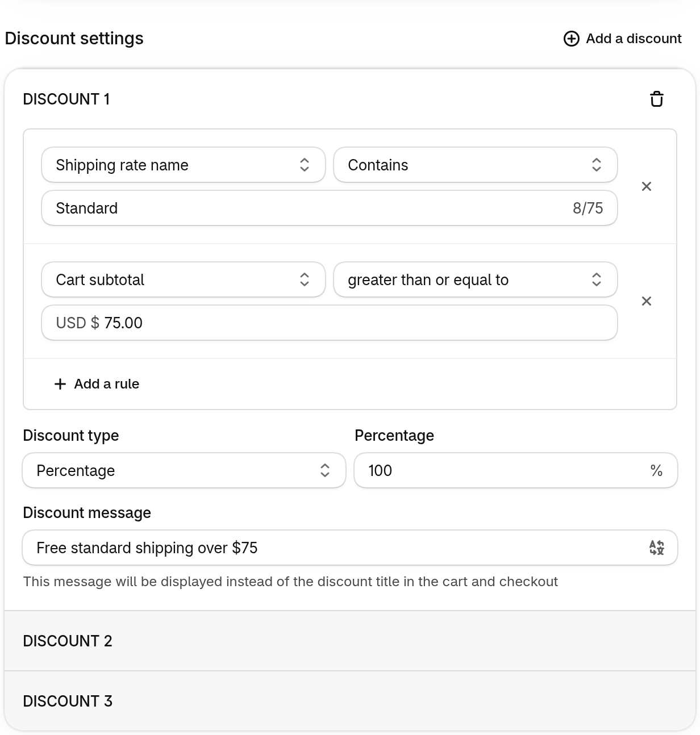Open the Cart subtotal dropdown
700x735 pixels.
tap(184, 279)
